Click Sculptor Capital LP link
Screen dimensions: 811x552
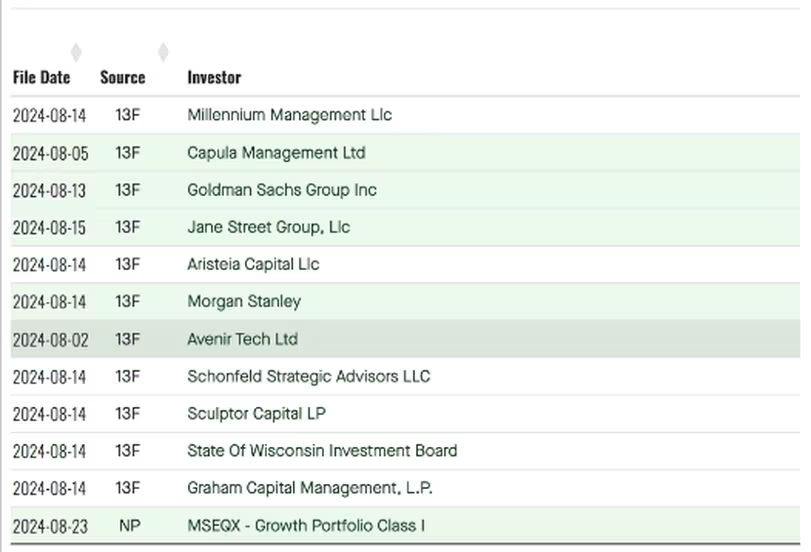[x=256, y=413]
